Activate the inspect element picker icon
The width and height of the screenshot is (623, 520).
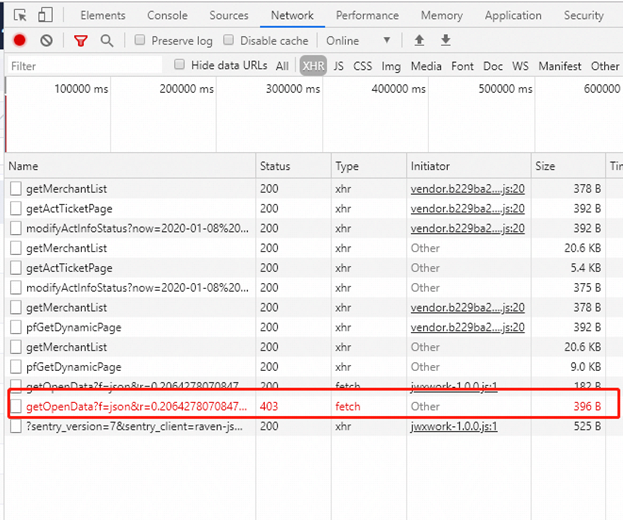[x=20, y=15]
